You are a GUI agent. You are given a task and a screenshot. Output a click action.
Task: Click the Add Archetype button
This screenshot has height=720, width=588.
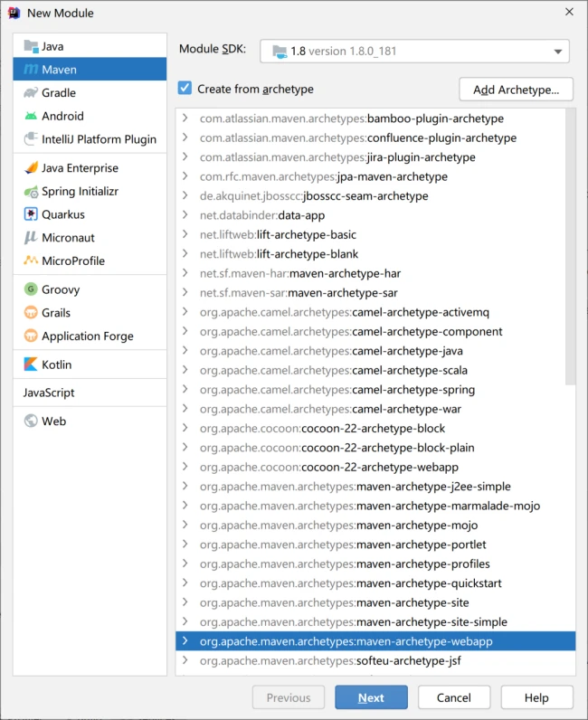516,90
